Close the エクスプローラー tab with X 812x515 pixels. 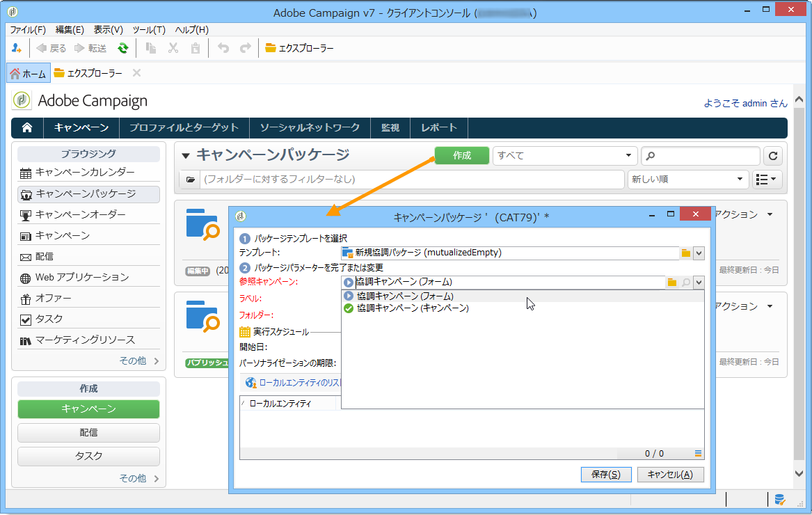coord(136,73)
